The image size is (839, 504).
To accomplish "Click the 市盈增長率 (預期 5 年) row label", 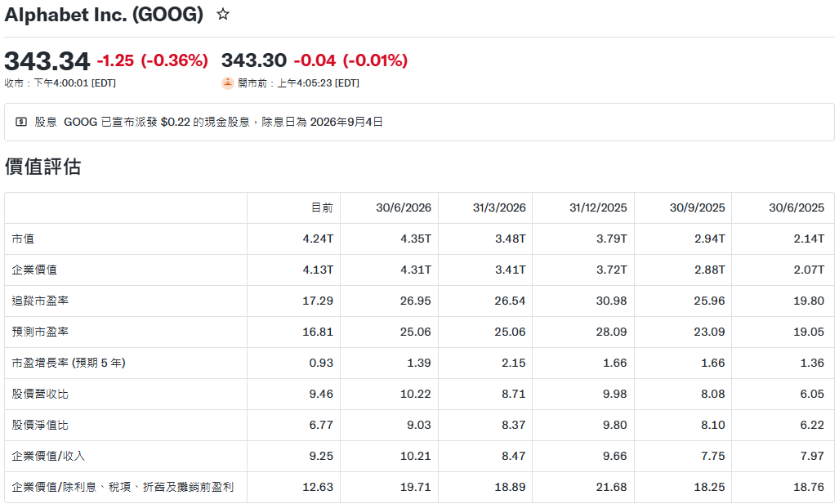I will coord(69,363).
